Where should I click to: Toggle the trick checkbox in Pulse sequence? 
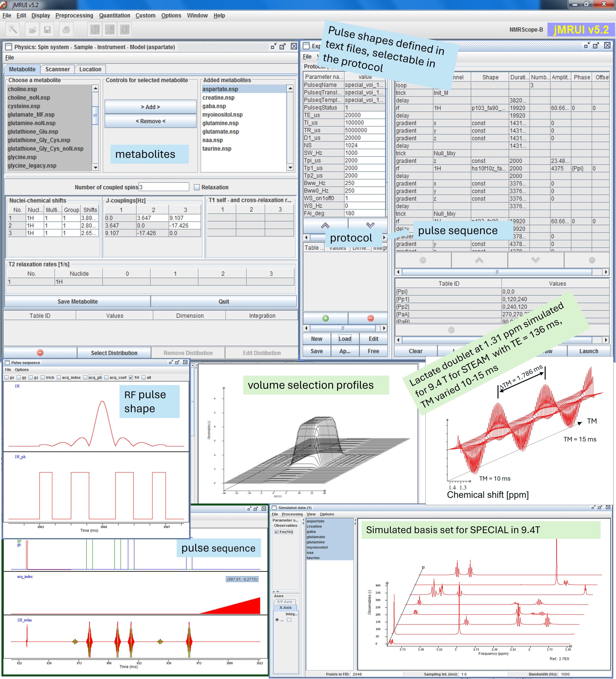click(43, 377)
